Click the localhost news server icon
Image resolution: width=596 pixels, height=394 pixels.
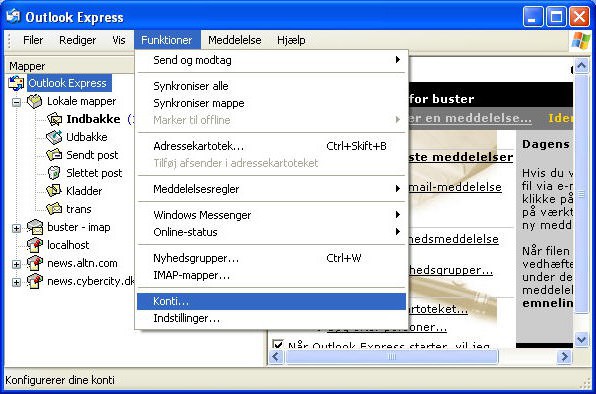pos(35,245)
